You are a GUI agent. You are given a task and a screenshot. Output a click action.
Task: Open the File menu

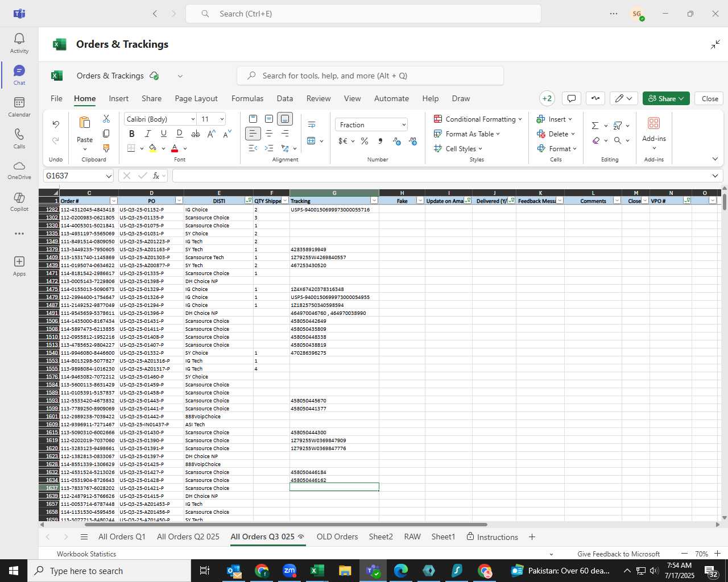tap(57, 98)
